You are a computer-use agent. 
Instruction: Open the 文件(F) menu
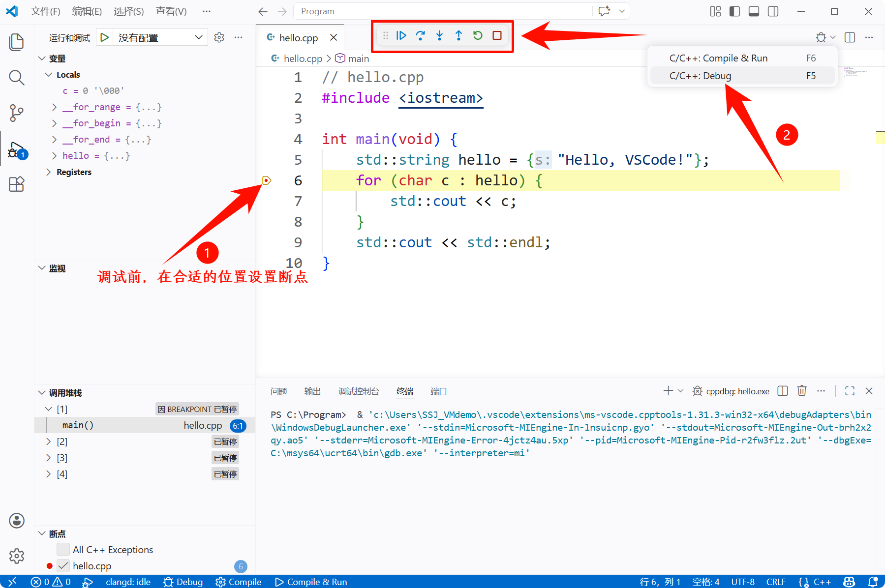(45, 11)
